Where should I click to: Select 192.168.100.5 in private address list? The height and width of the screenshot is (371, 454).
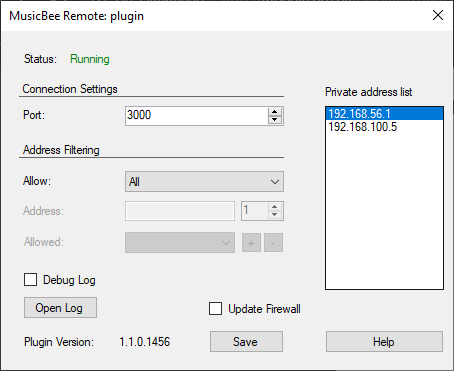(x=384, y=127)
